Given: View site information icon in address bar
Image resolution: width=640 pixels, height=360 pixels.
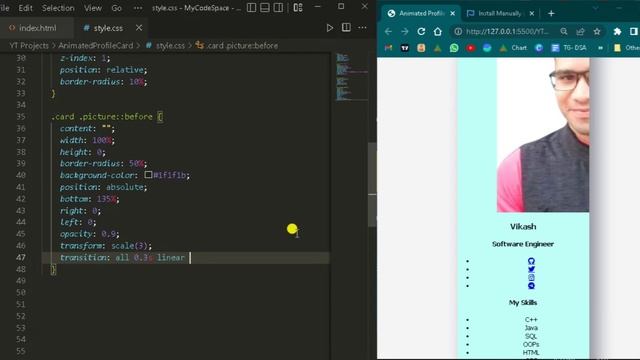Looking at the screenshot, I should [458, 31].
